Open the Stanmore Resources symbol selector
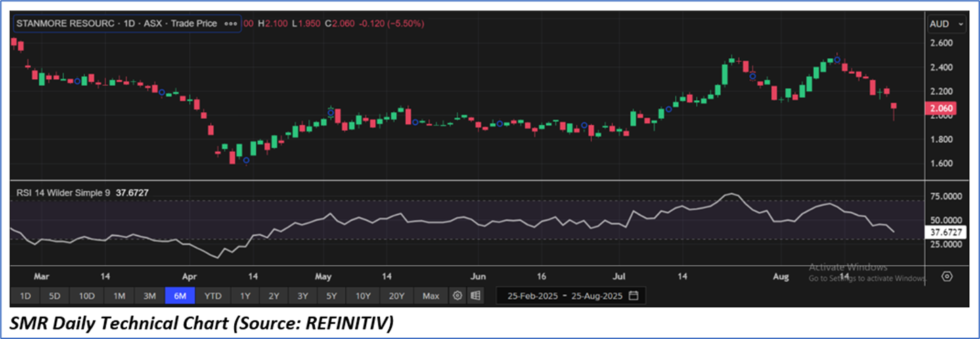This screenshot has height=339, width=980. tap(127, 24)
